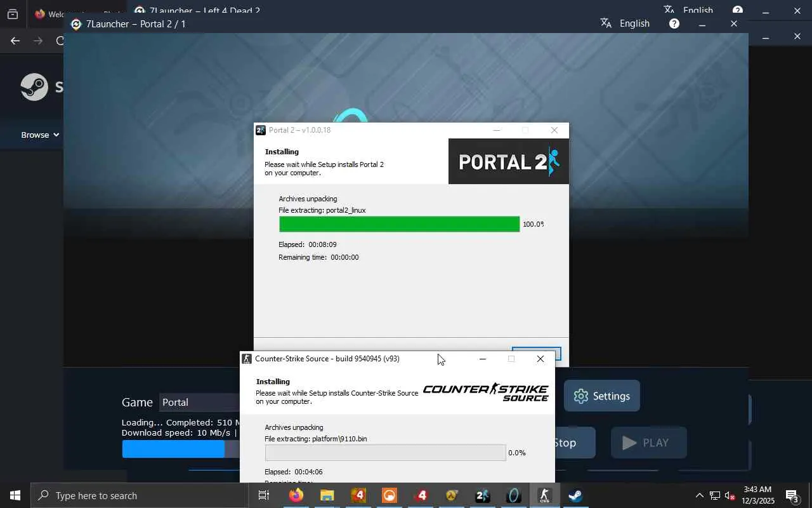This screenshot has height=508, width=812.
Task: Click the Portal 2 logo banner in setup
Action: tap(509, 161)
